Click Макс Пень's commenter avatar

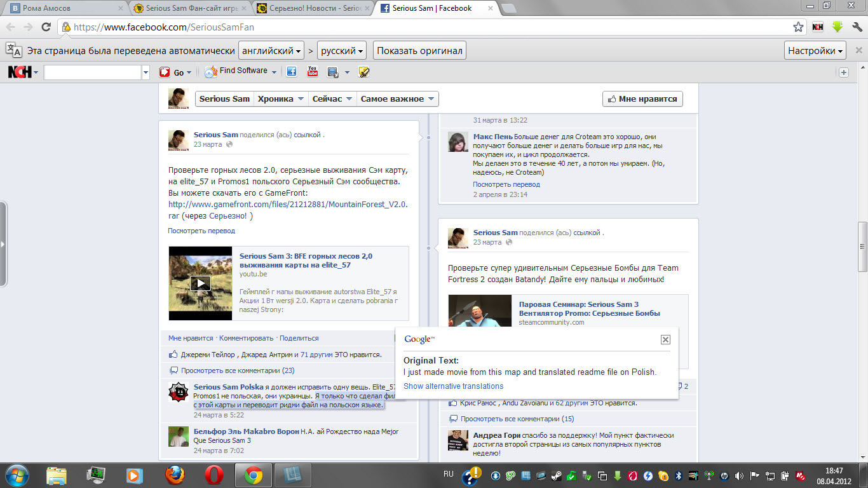pyautogui.click(x=458, y=142)
